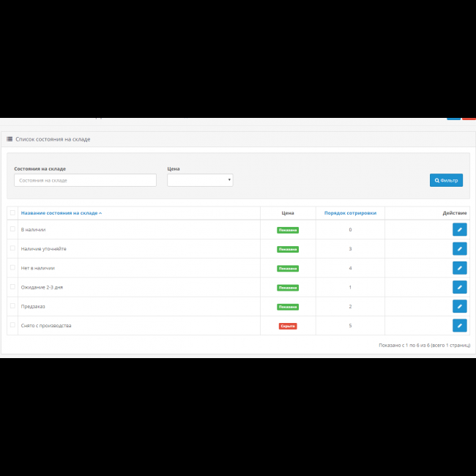This screenshot has width=476, height=476.
Task: Edit the 'Ожидание 2-3 дня' entry
Action: [459, 287]
